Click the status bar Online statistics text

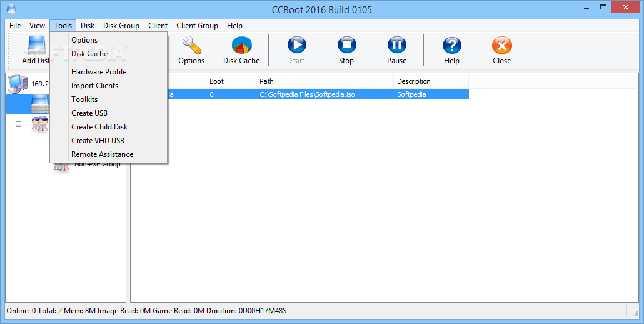pyautogui.click(x=147, y=311)
